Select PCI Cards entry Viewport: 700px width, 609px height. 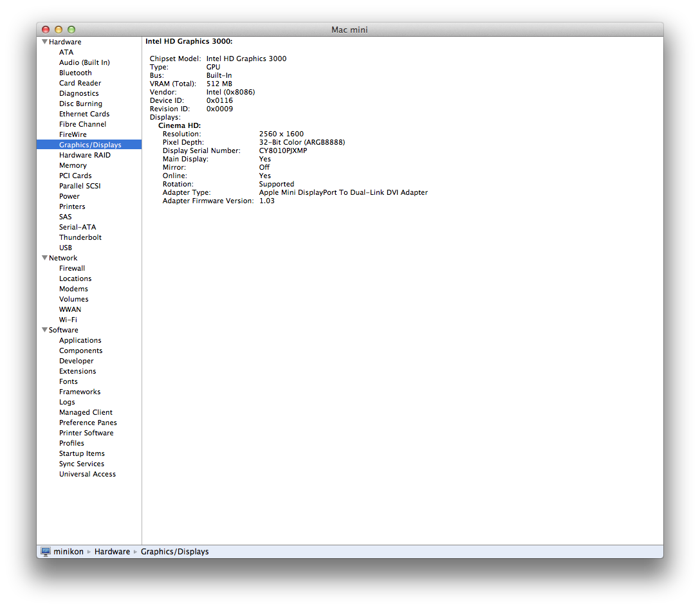(x=75, y=176)
